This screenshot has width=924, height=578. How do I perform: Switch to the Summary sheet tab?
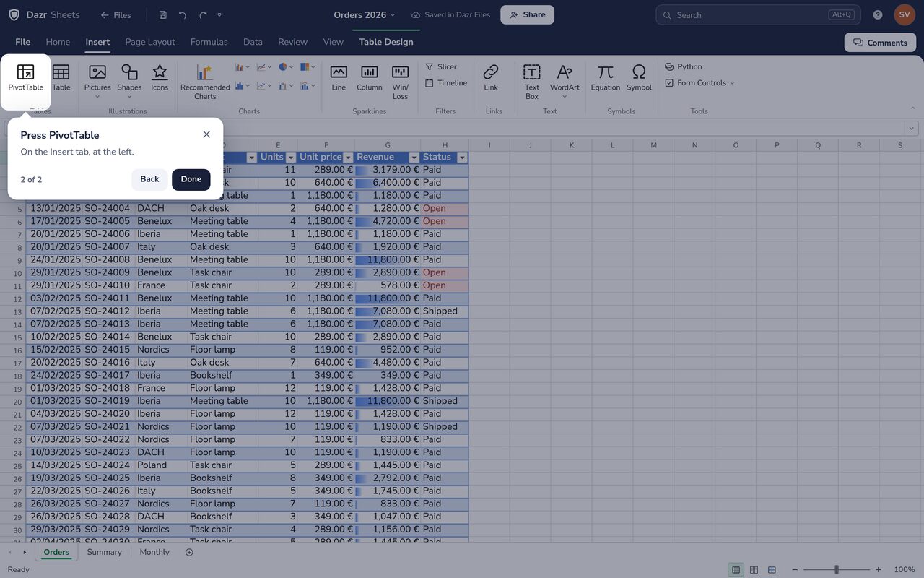coord(104,553)
